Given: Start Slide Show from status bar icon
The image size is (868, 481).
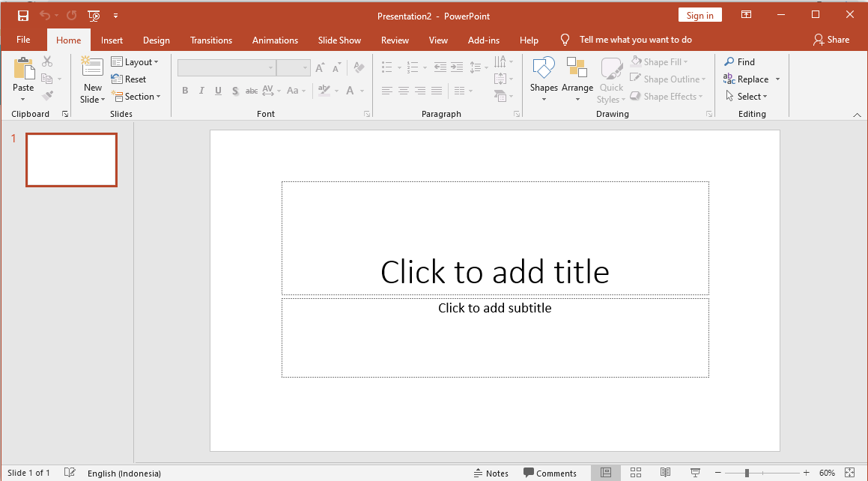Looking at the screenshot, I should pos(695,473).
